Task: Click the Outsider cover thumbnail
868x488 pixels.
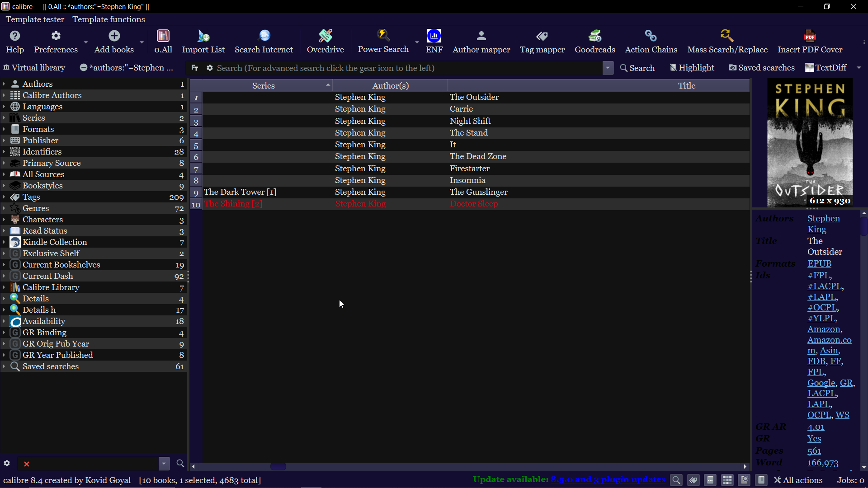Action: tap(810, 142)
